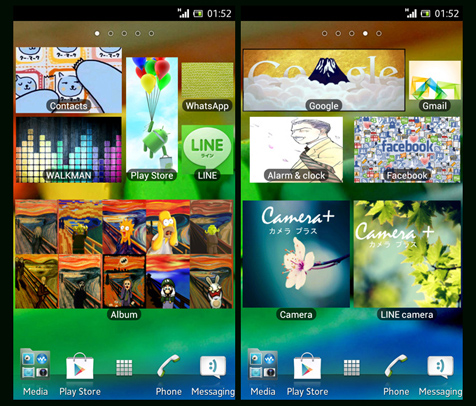The height and width of the screenshot is (406, 476).
Task: Open the app drawer on right screen
Action: (352, 368)
